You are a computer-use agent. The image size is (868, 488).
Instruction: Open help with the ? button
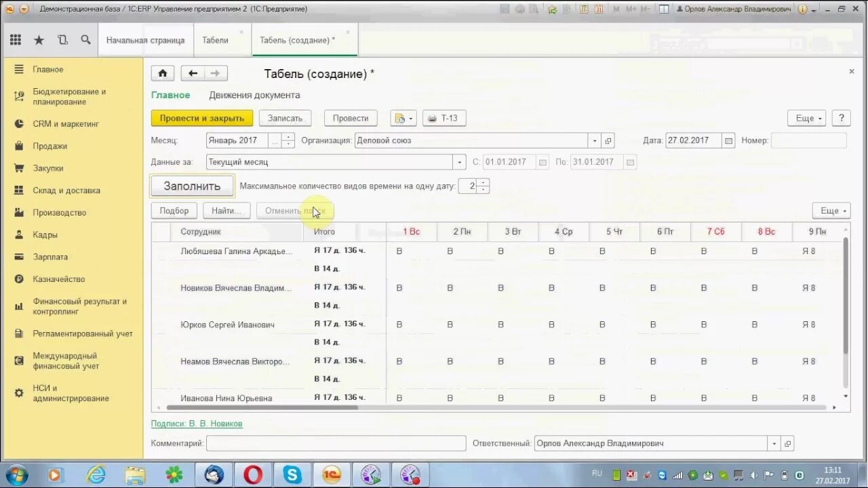pos(841,118)
